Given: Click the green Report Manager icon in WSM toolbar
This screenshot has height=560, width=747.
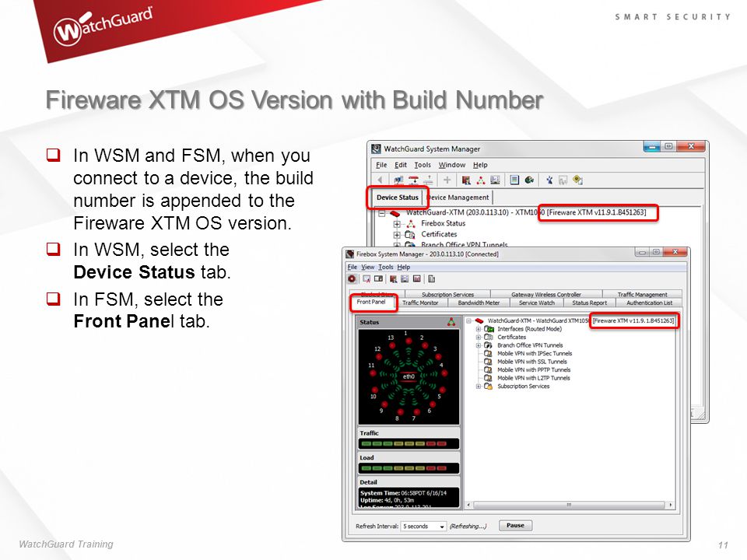Looking at the screenshot, I should pyautogui.click(x=529, y=180).
